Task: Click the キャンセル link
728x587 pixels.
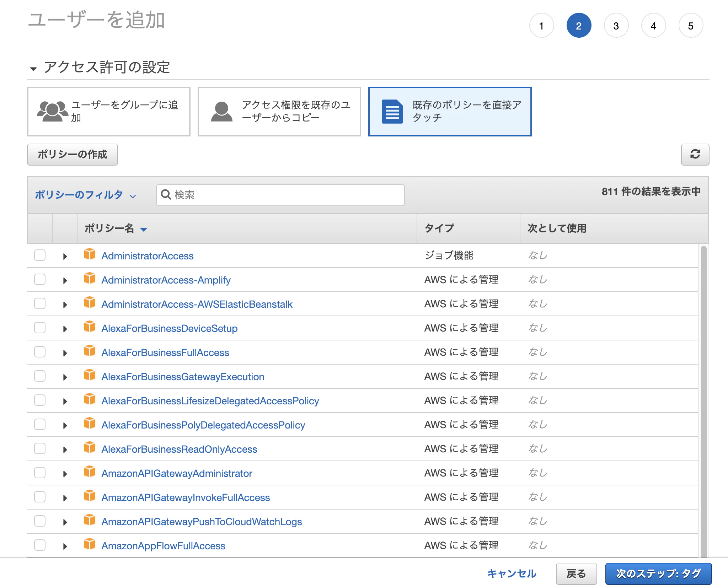Action: [x=512, y=573]
